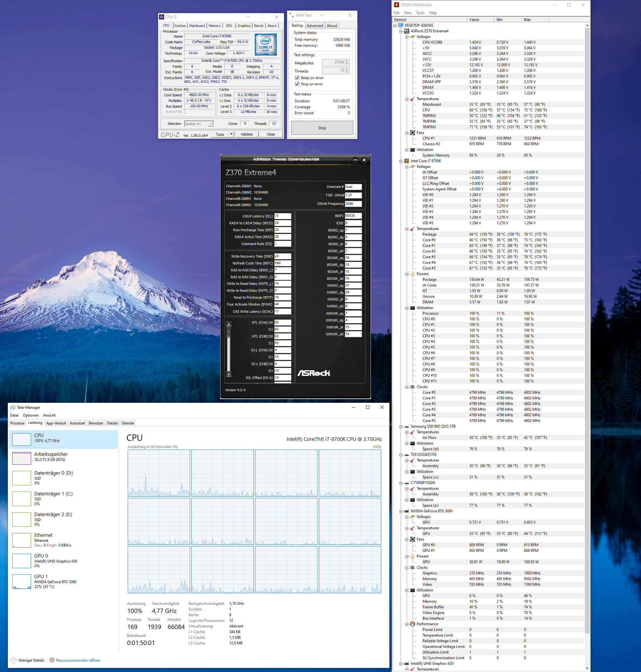The height and width of the screenshot is (672, 641).
Task: Click the ASRock Z370 Extreme4 motherboard icon
Action: 407,31
